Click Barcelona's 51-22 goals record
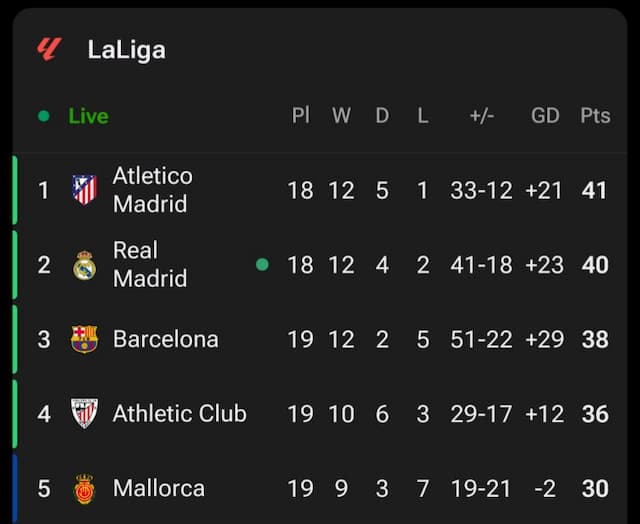This screenshot has width=640, height=524. pos(481,339)
